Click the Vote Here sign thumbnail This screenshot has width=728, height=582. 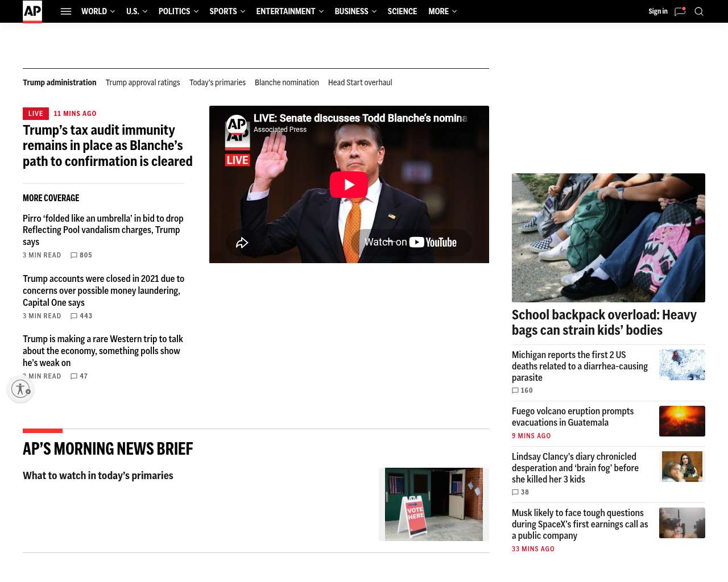pyautogui.click(x=434, y=504)
